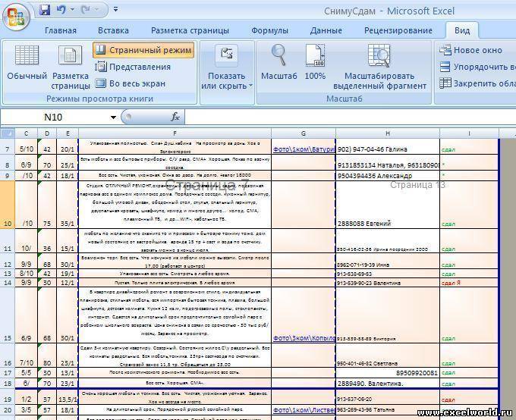Screen dimensions: 516x420
Task: Customize the Quick Access Toolbar
Action: (x=115, y=10)
